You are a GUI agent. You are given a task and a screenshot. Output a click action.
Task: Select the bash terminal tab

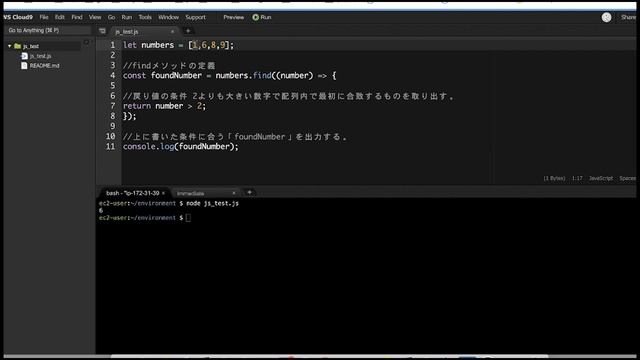[x=133, y=193]
